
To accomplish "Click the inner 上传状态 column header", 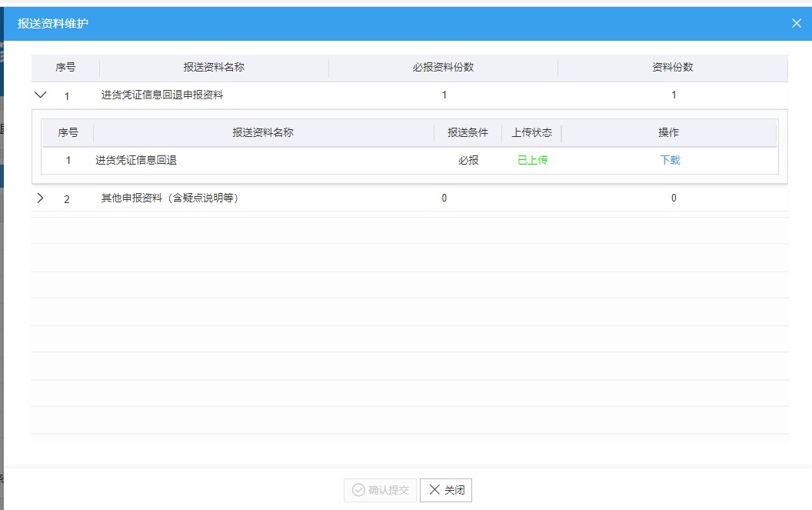I will pos(532,132).
